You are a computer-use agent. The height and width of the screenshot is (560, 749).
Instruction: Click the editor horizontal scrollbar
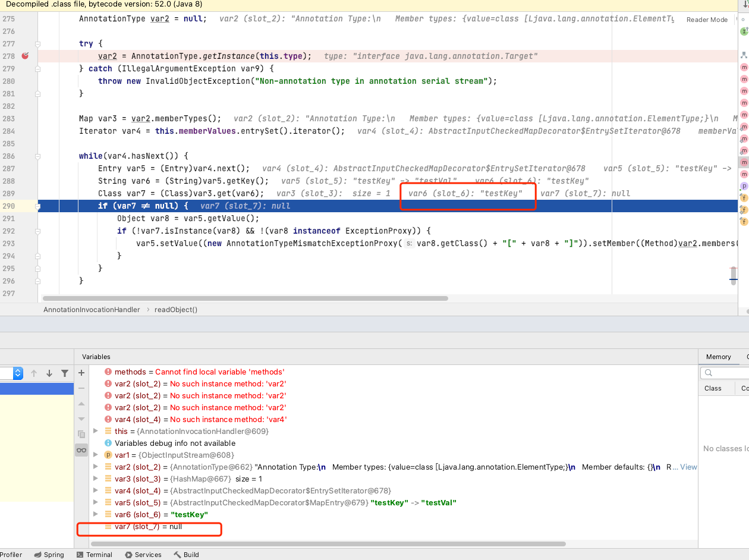(x=246, y=298)
